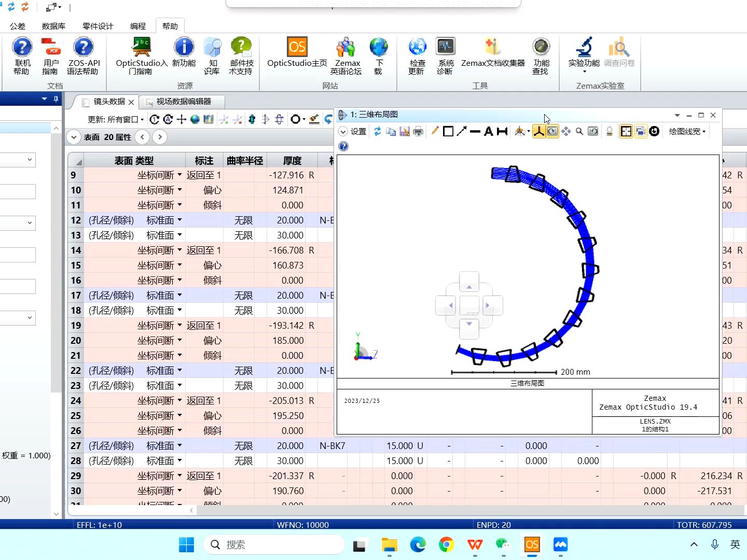
Task: Select the text annotation A tool
Action: [x=488, y=131]
